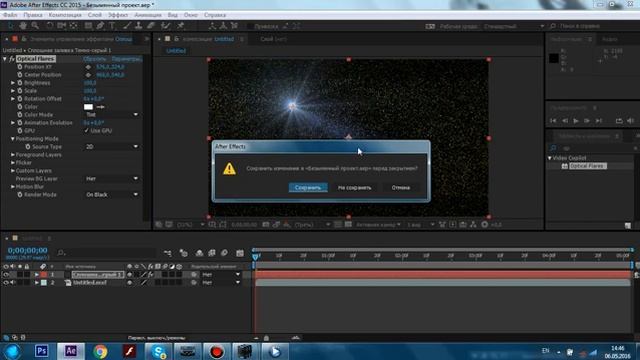Click the Create new bin icon in Effects panel
Viewport: 640px width, 360px height.
click(x=628, y=225)
